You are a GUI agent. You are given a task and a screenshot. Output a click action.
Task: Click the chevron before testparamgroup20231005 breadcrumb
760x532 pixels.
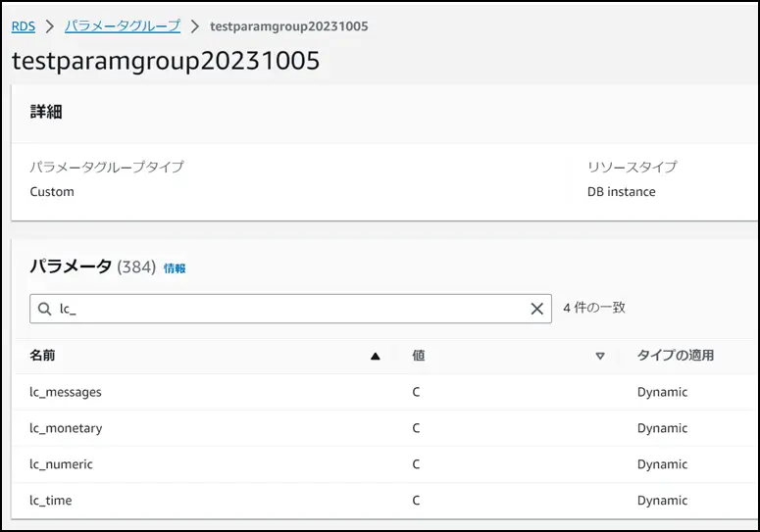pyautogui.click(x=195, y=26)
